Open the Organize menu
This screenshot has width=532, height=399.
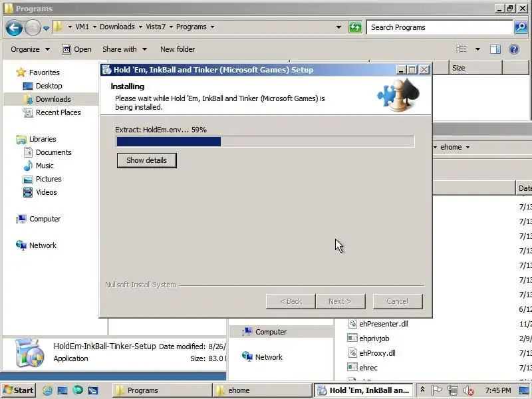point(30,49)
